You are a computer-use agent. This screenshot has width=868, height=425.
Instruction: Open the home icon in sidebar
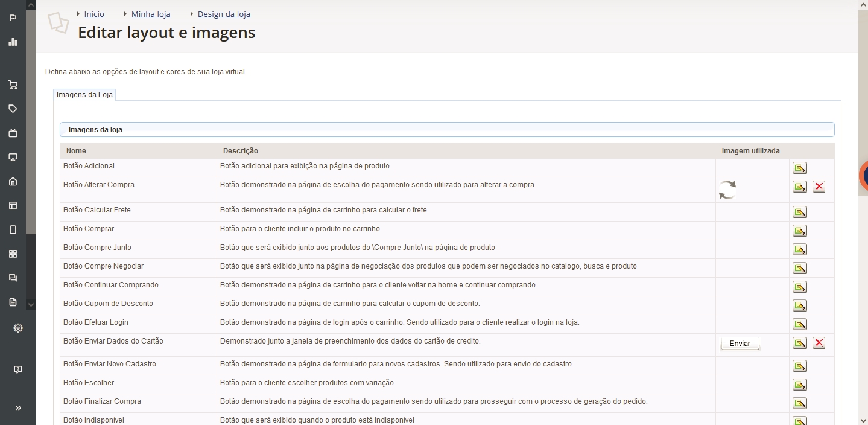pos(13,181)
